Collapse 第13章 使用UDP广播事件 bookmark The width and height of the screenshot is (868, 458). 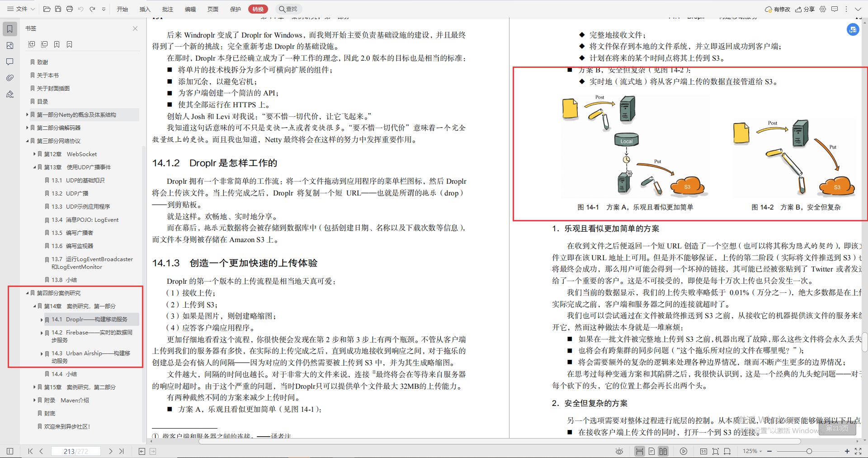point(34,167)
